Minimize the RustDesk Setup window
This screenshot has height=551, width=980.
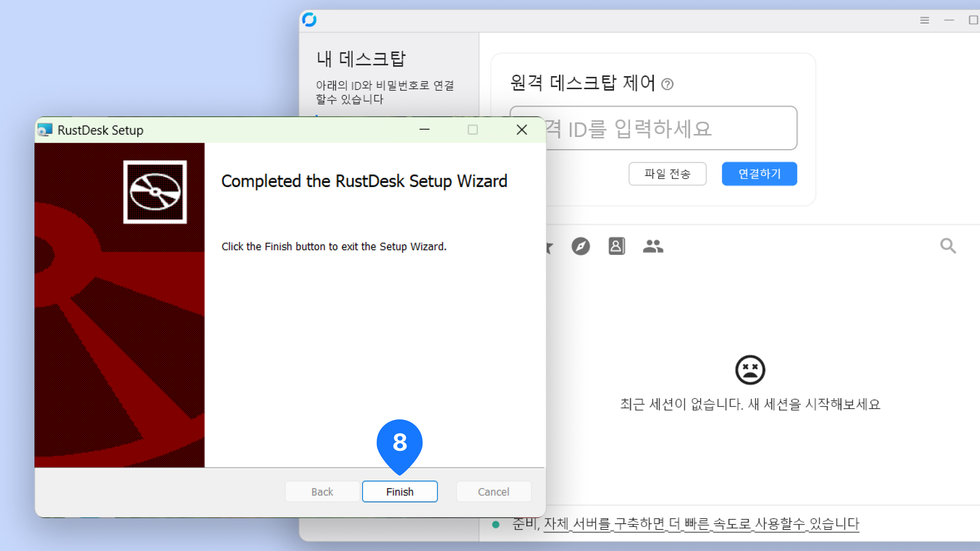[x=424, y=130]
